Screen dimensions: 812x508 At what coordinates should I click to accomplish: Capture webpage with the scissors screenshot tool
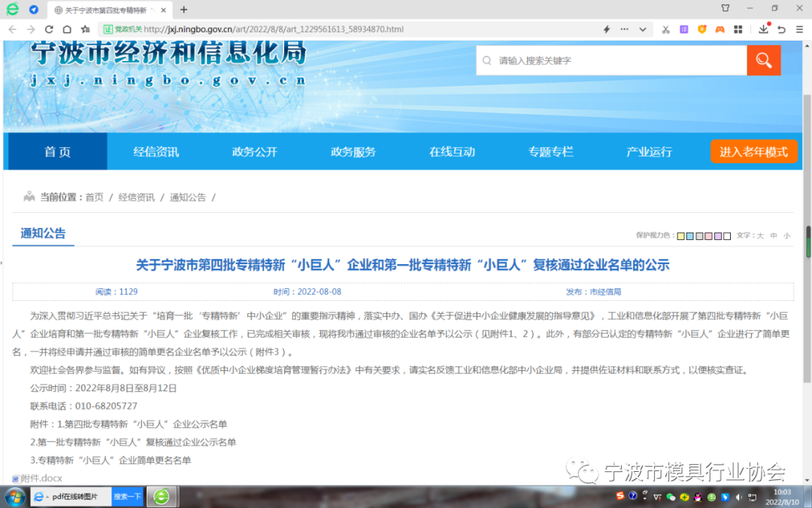pos(666,29)
